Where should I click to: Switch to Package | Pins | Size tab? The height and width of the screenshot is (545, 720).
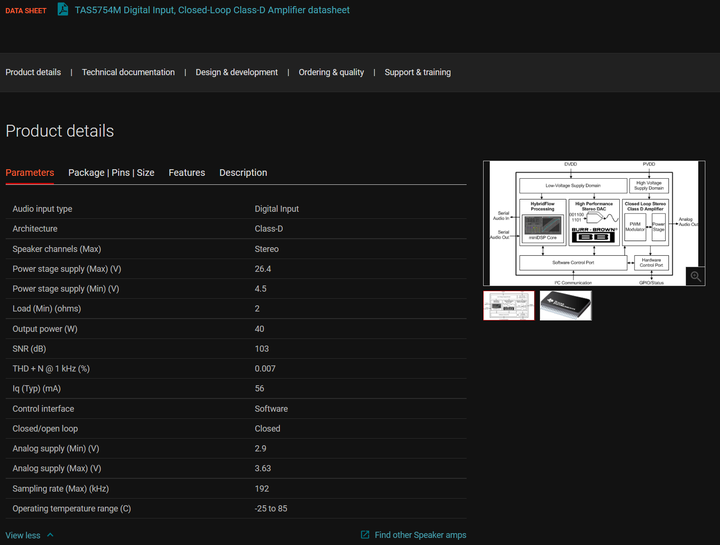111,173
